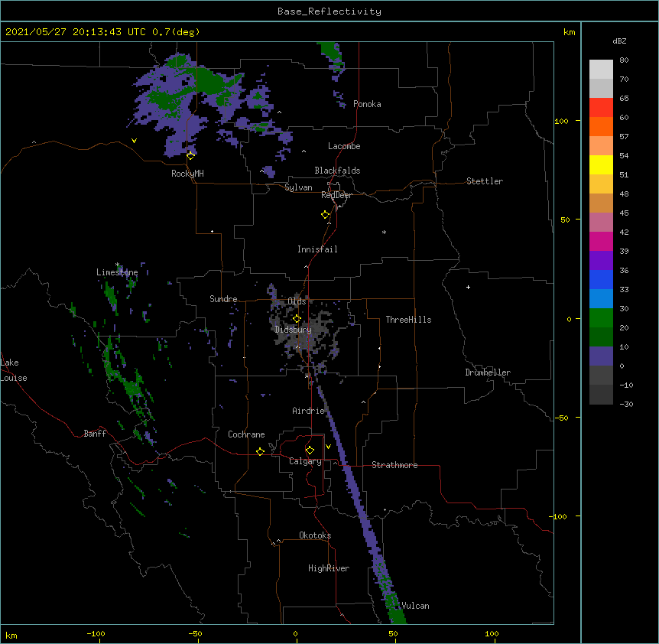Click the Okotoks town label
The image size is (659, 644).
coord(315,535)
